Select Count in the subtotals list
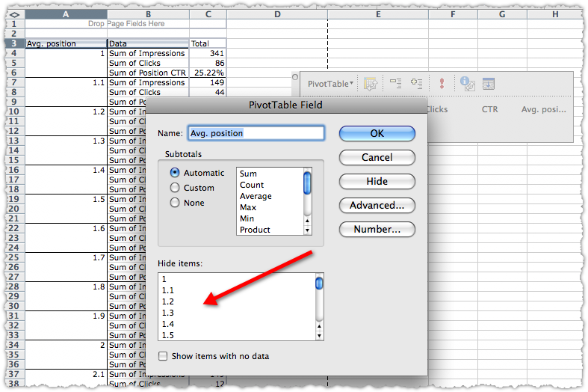This screenshot has height=392, width=588. pyautogui.click(x=270, y=185)
